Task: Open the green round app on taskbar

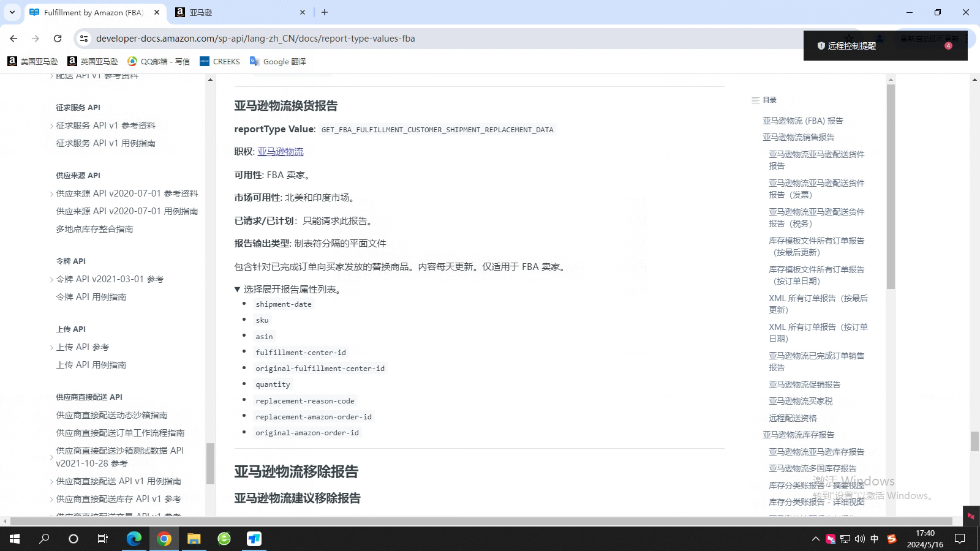Action: (224, 539)
